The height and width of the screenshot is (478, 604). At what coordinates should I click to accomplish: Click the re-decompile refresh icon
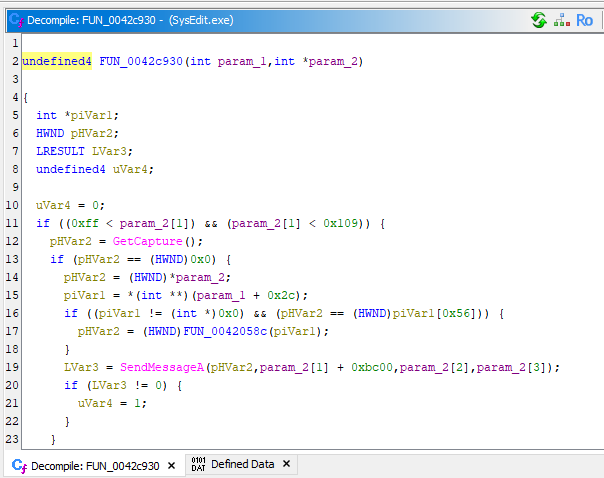539,19
